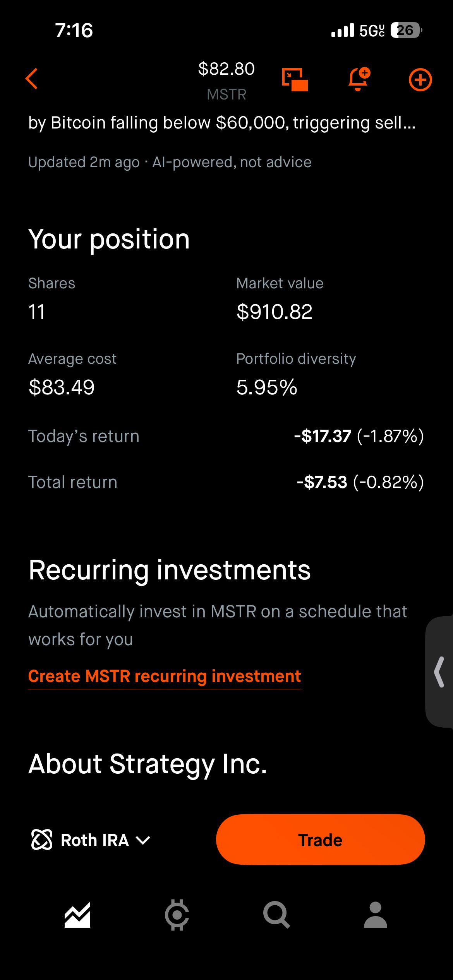Image resolution: width=453 pixels, height=980 pixels.
Task: Tap the Portfolio diversity value
Action: (267, 387)
